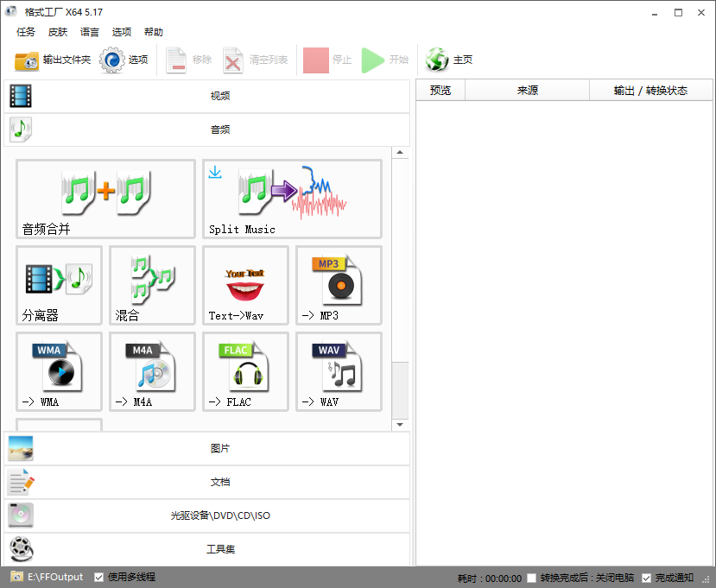Click the 来源 column header
716x588 pixels.
[x=527, y=90]
